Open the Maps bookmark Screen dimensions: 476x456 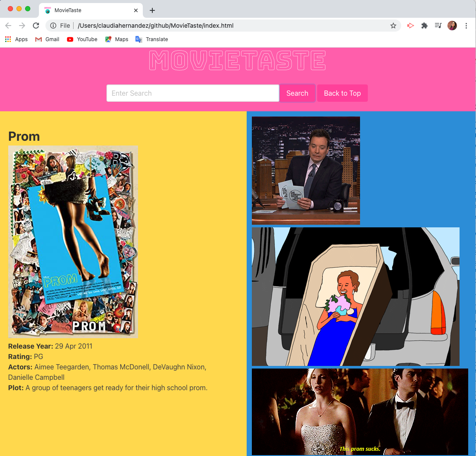tap(116, 39)
